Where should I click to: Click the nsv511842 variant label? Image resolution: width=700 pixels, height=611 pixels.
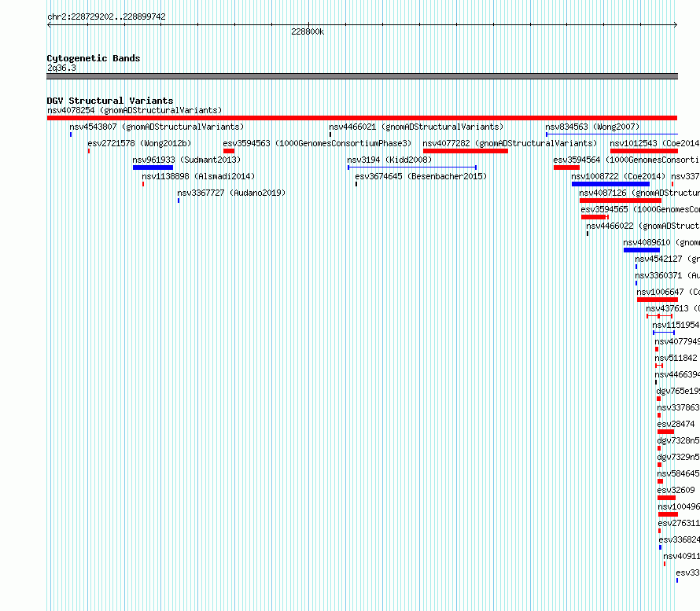click(676, 358)
